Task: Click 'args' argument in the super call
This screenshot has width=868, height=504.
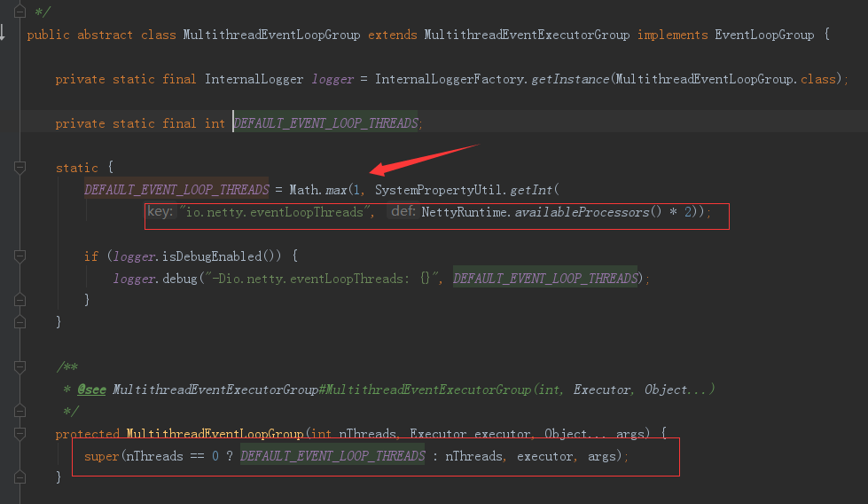Action: tap(602, 456)
